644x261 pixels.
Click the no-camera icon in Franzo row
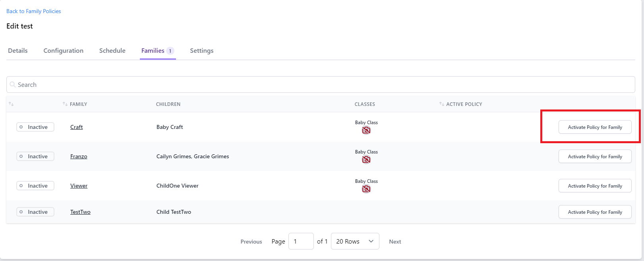coord(366,159)
